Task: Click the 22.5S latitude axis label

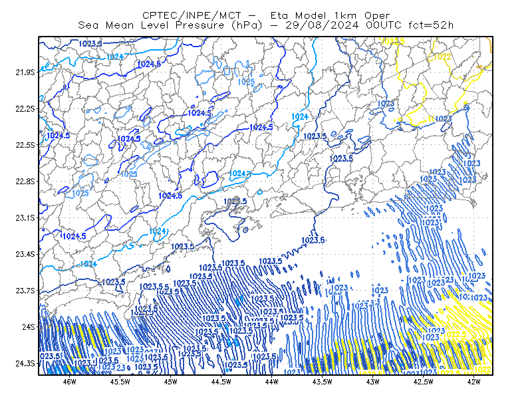Action: pyautogui.click(x=25, y=145)
